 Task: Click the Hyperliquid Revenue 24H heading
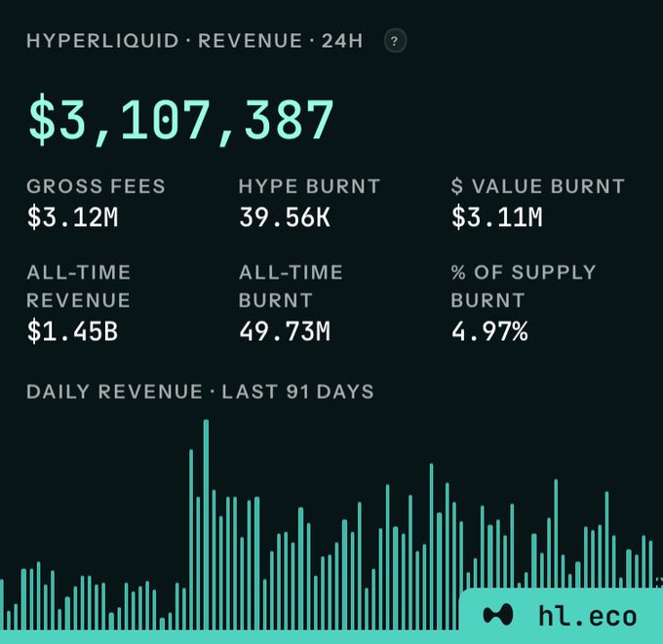(194, 41)
